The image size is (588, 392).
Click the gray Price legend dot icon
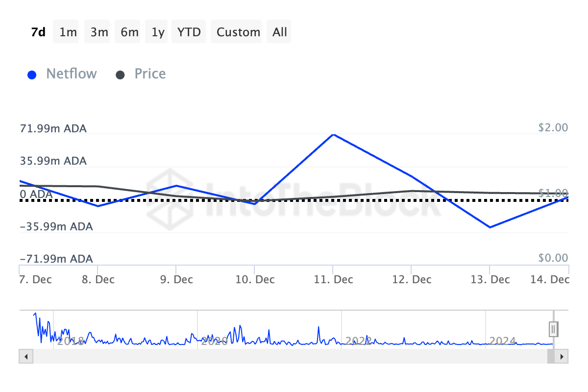[x=120, y=73]
